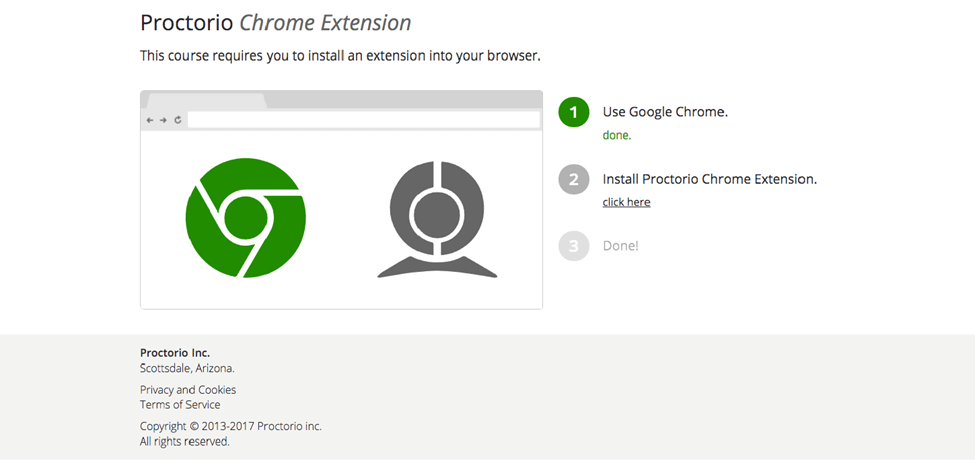Click the reload icon in browser illustration
The width and height of the screenshot is (975, 461).
tap(177, 120)
